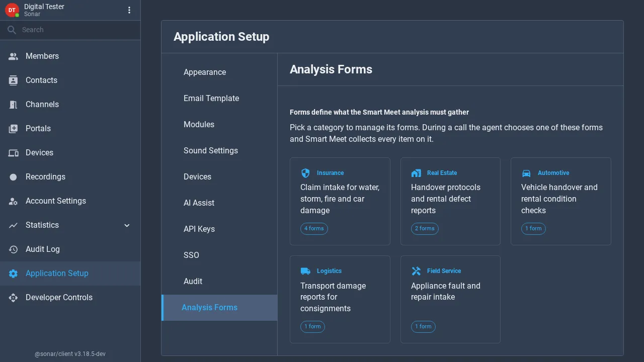This screenshot has width=644, height=362.
Task: Click the Field Service tools icon
Action: 416,271
